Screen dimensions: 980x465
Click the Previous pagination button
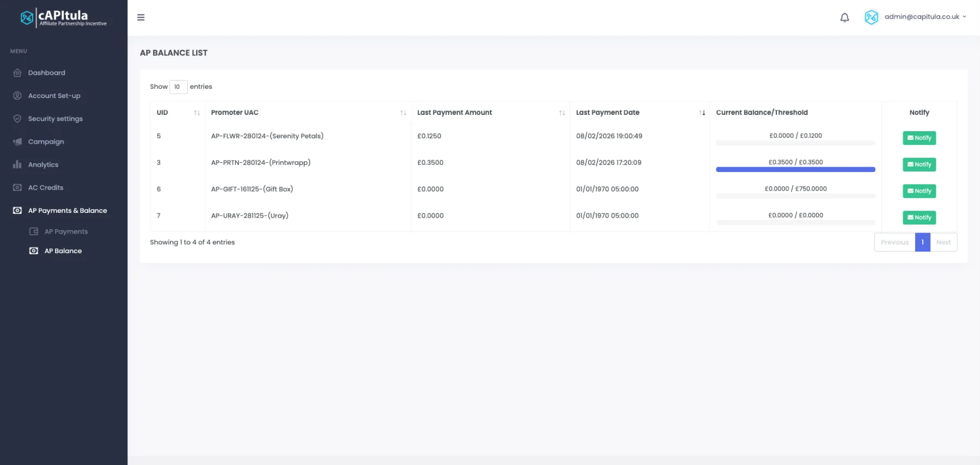click(895, 242)
